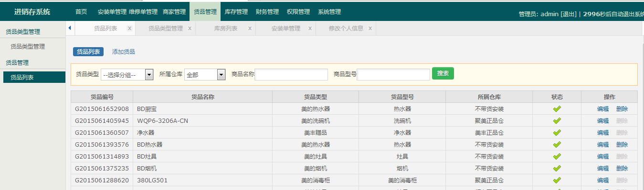Screen dimensions: 644x190
Task: Collapse the sidebar with the left arrow icon
Action: click(x=70, y=28)
